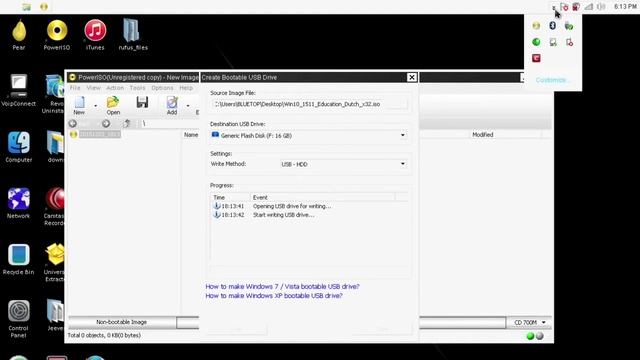Click the Source Image File path field

point(309,104)
